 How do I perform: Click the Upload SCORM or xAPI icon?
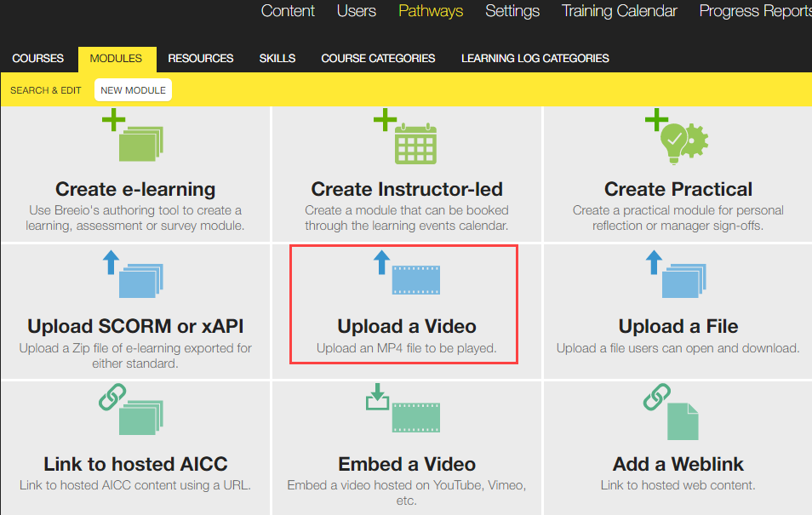[x=133, y=274]
